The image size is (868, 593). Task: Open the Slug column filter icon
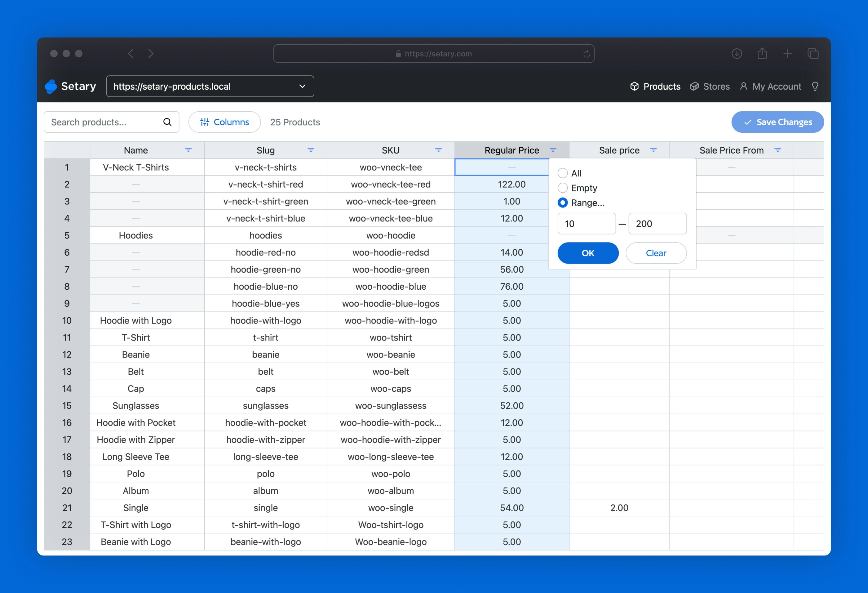click(x=311, y=150)
